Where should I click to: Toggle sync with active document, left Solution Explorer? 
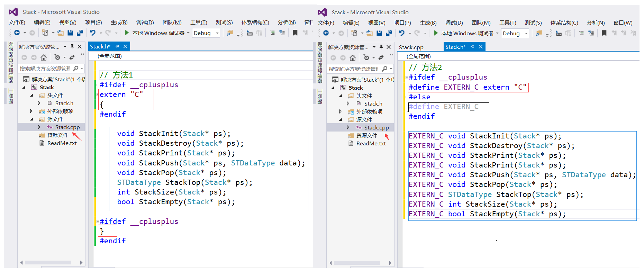point(72,57)
